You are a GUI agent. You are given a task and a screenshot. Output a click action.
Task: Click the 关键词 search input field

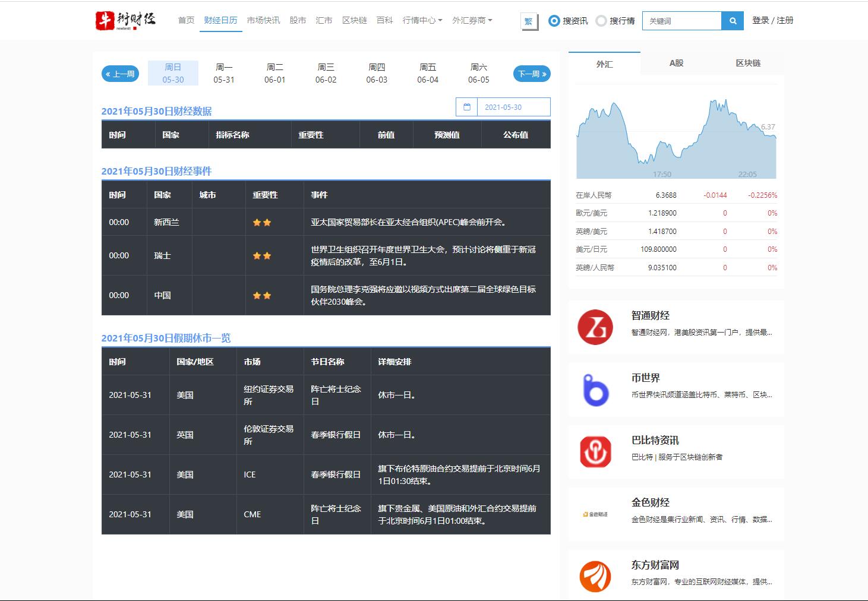point(681,21)
